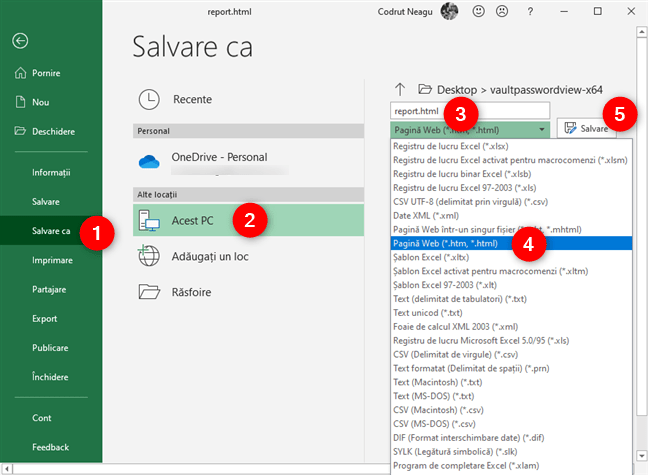Choose Date XML (*.xml) format
Image resolution: width=648 pixels, height=475 pixels.
point(511,215)
